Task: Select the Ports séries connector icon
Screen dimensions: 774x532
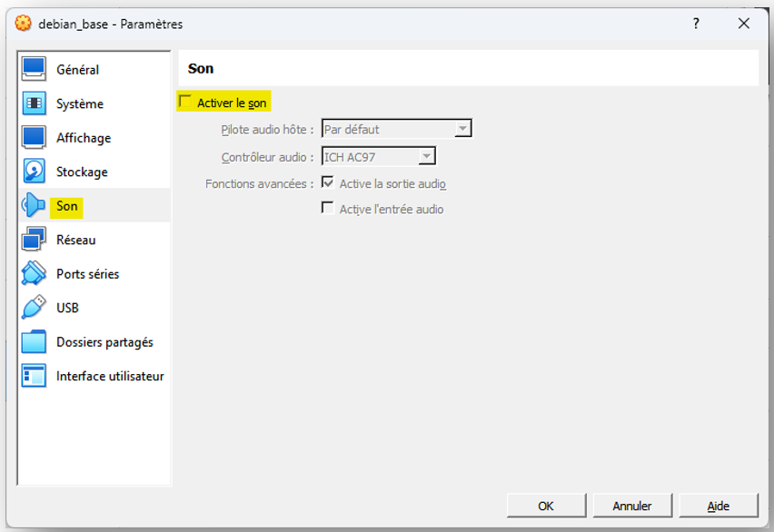Action: [34, 273]
